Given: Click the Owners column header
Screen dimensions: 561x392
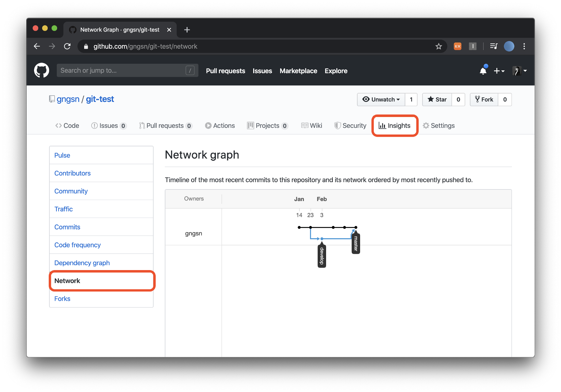Looking at the screenshot, I should [x=194, y=199].
